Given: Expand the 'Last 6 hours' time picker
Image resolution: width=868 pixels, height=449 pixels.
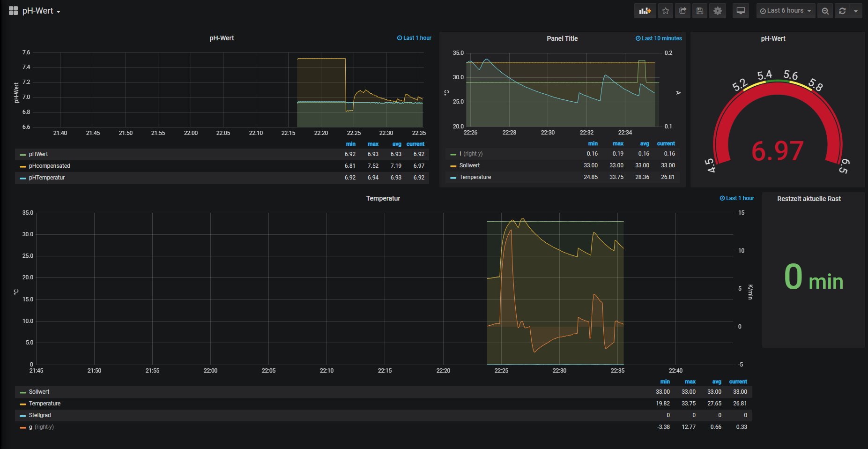Looking at the screenshot, I should (x=786, y=11).
